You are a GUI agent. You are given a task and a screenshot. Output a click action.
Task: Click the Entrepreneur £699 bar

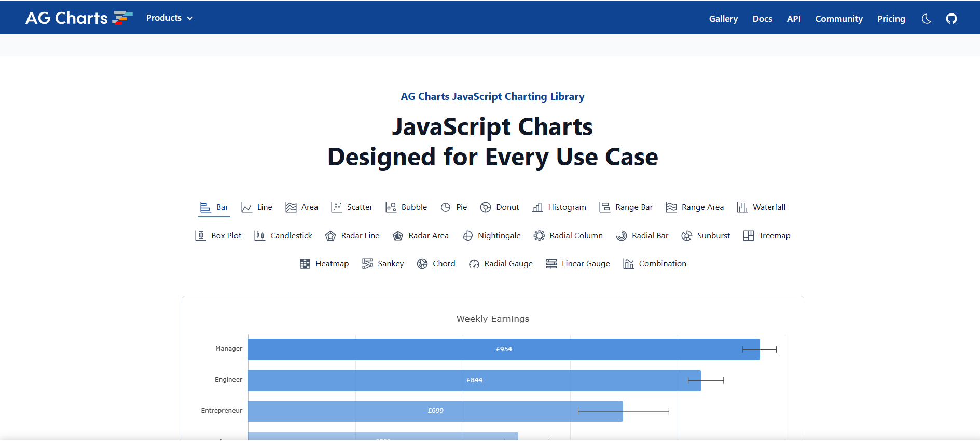click(x=435, y=411)
